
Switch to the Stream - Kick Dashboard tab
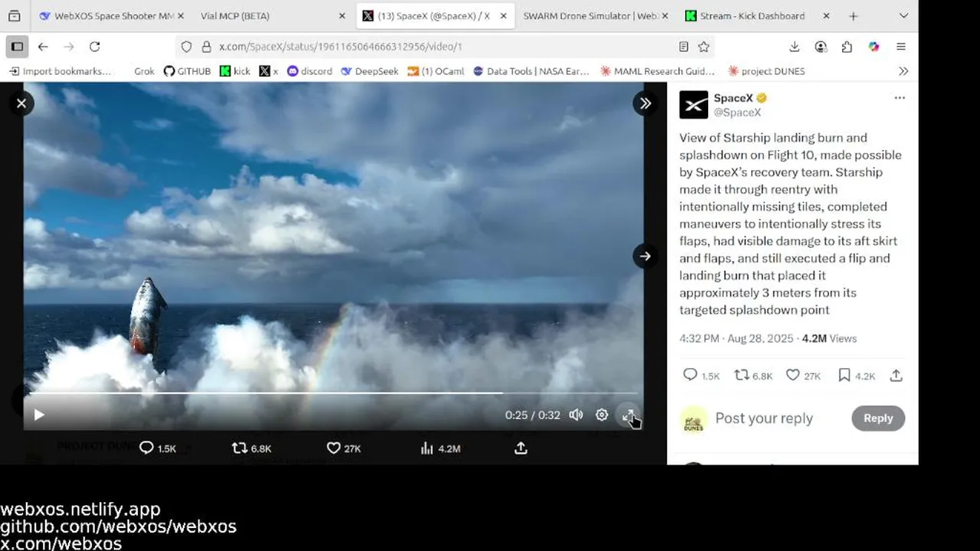[x=756, y=15]
